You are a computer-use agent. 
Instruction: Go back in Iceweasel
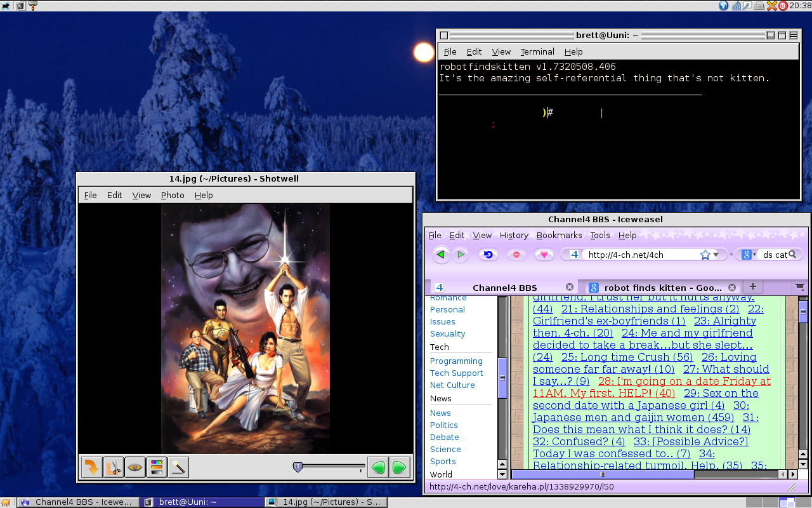point(441,255)
